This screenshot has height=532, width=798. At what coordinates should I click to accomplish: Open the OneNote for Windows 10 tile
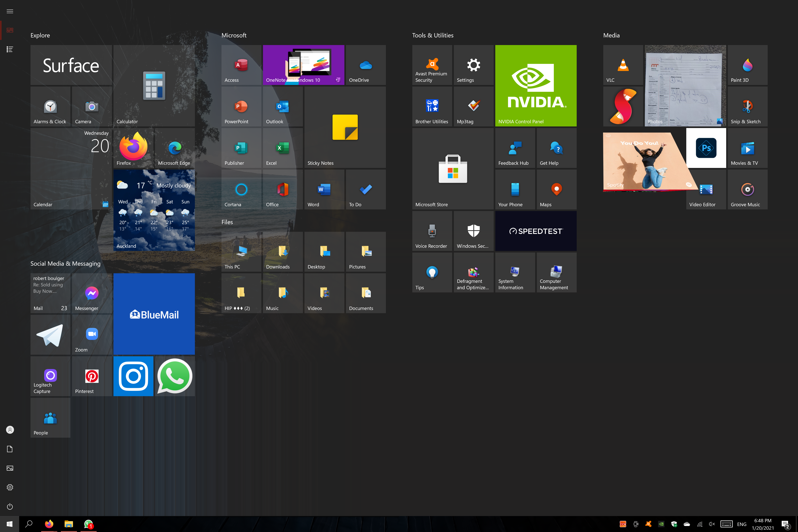pos(303,65)
